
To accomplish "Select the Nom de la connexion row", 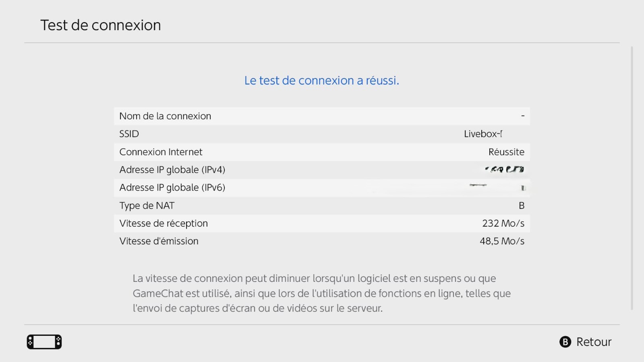I will [x=322, y=116].
